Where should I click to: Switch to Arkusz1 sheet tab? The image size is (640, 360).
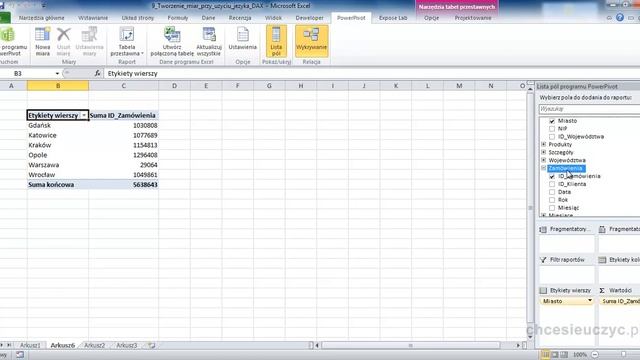30,345
